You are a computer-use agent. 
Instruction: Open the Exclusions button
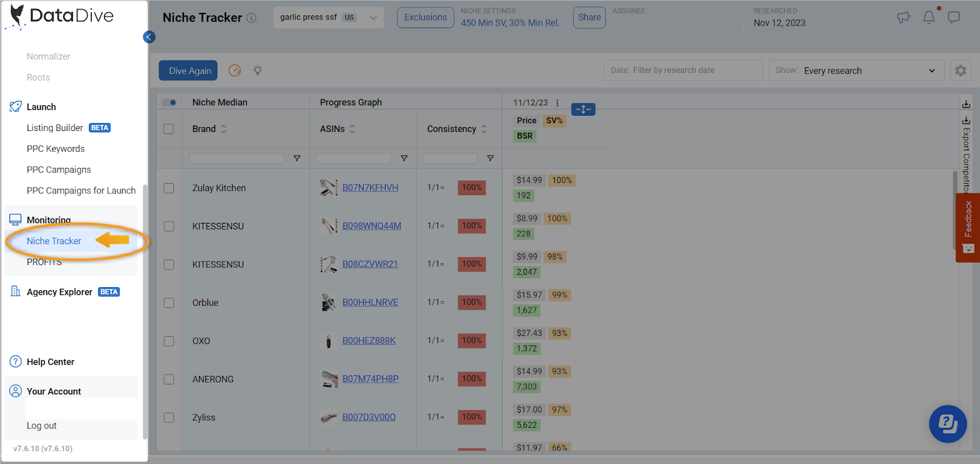(x=425, y=17)
